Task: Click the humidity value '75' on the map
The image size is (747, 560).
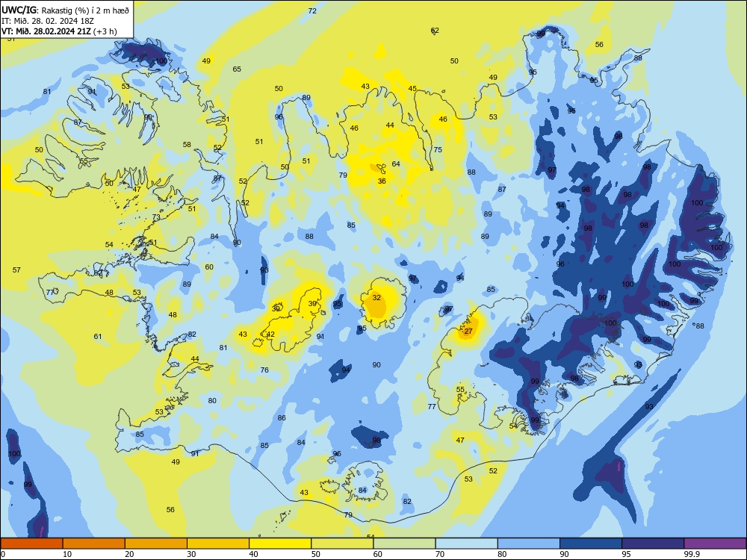Action: [438, 149]
